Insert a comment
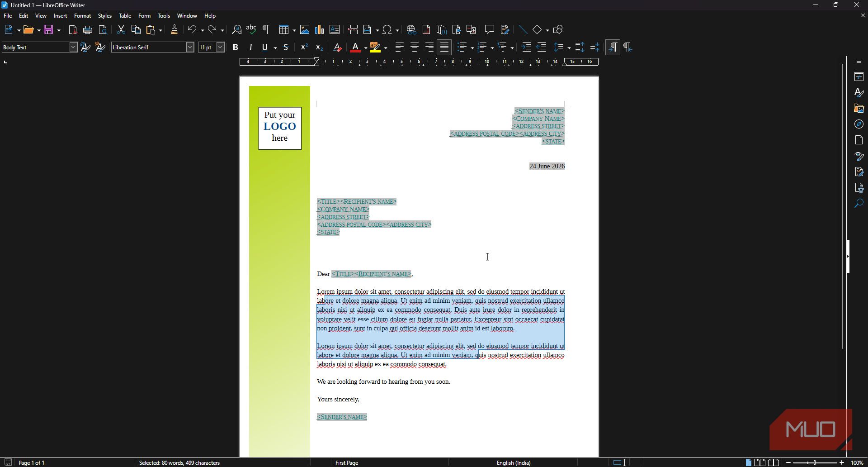Screen dimensions: 868x467 489,30
